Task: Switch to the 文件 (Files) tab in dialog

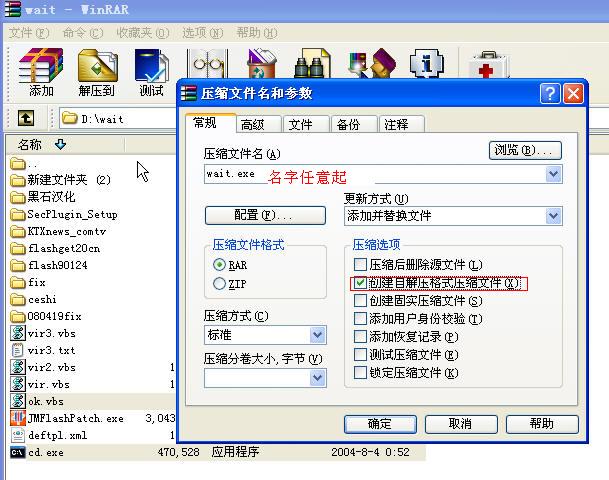Action: pos(306,125)
